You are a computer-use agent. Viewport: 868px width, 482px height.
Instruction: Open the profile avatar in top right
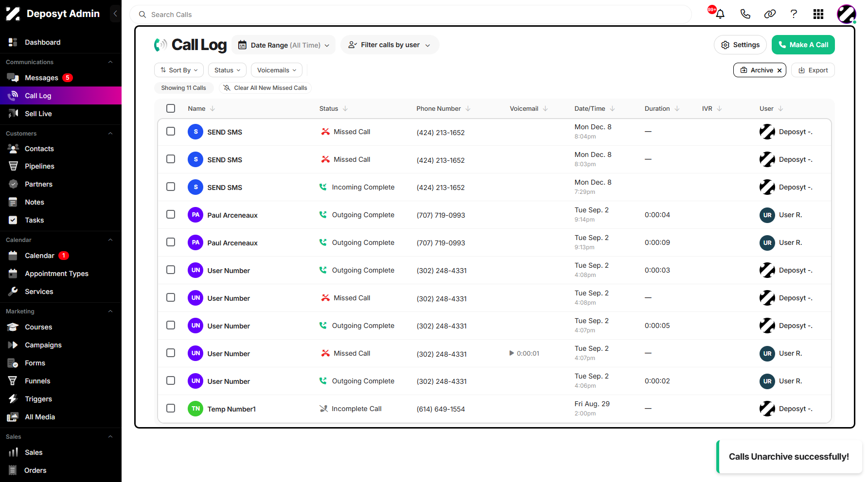pos(847,14)
